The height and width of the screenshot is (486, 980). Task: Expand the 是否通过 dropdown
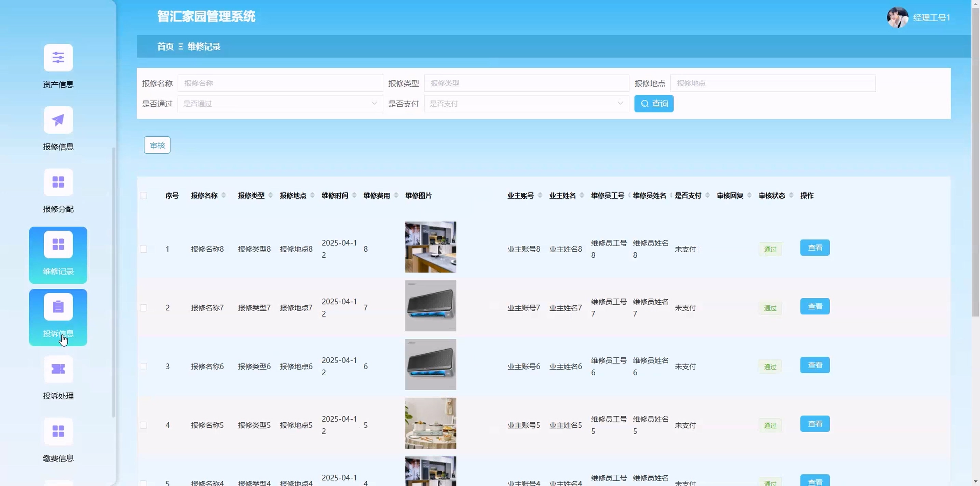[x=280, y=104]
